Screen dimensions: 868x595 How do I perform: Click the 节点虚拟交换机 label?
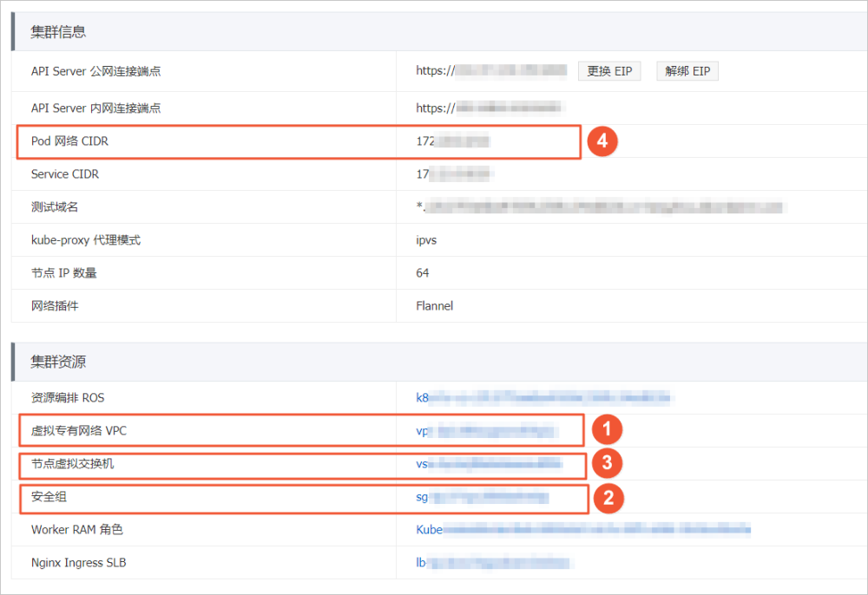(x=73, y=463)
